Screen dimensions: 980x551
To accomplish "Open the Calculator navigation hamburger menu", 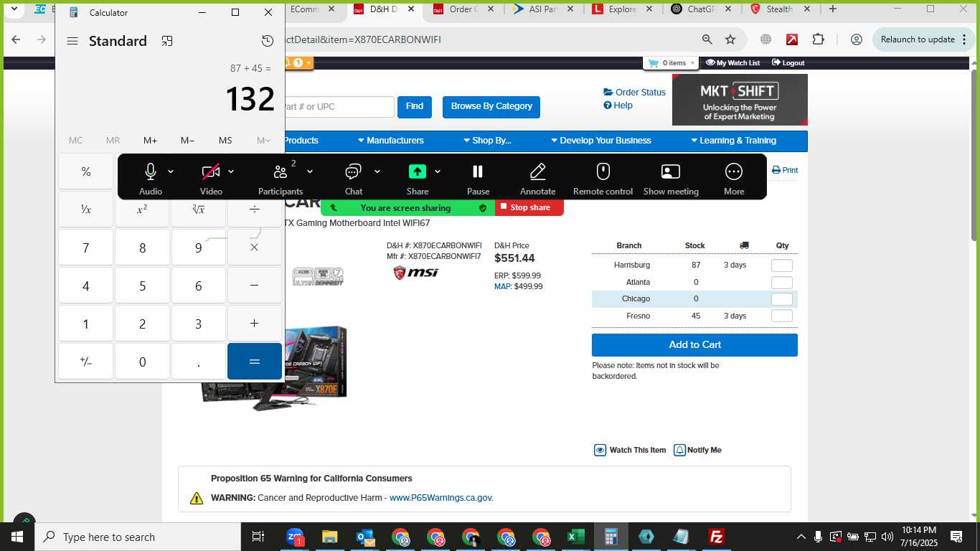I will (72, 41).
